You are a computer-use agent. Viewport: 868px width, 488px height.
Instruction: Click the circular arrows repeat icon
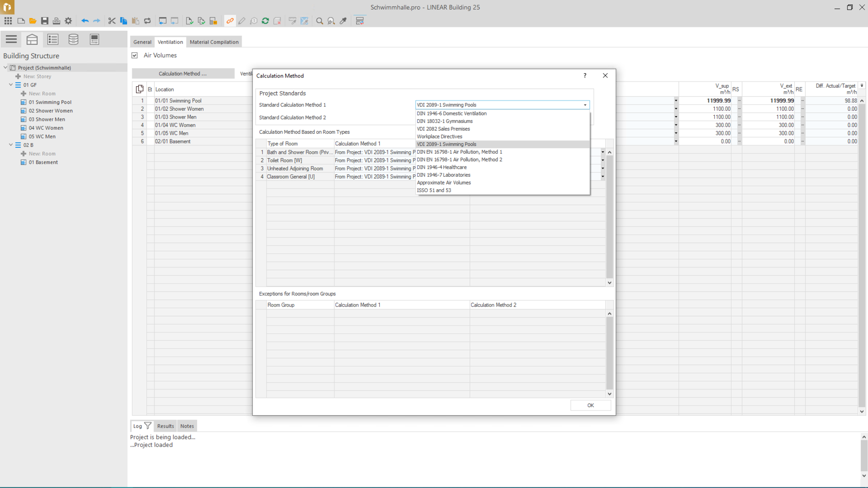pyautogui.click(x=147, y=21)
